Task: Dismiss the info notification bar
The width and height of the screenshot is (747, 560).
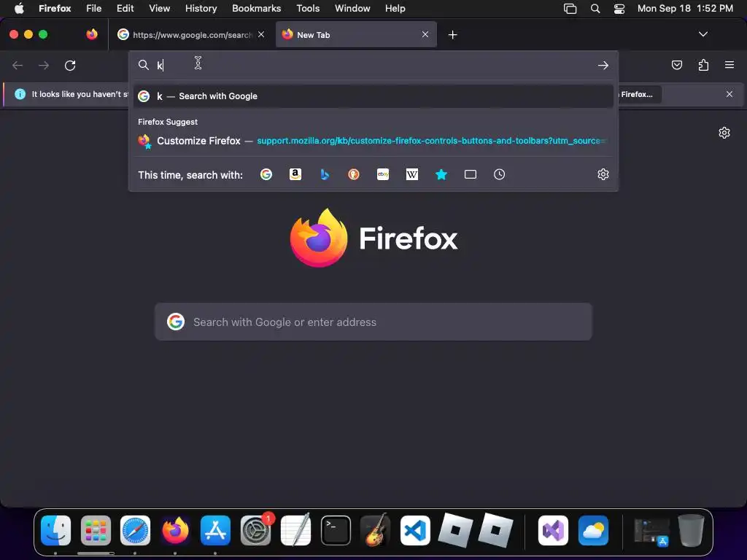Action: (x=729, y=94)
